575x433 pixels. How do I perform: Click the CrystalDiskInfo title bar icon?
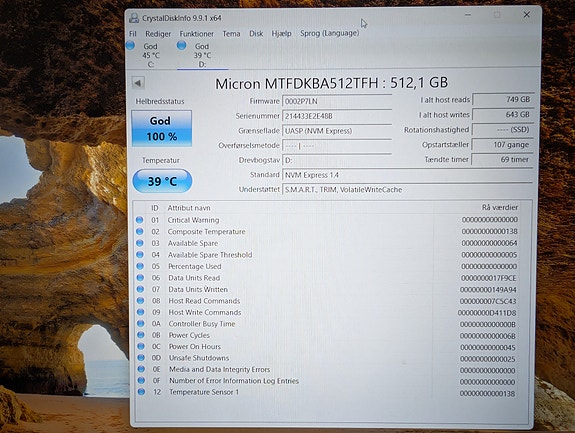pos(134,18)
